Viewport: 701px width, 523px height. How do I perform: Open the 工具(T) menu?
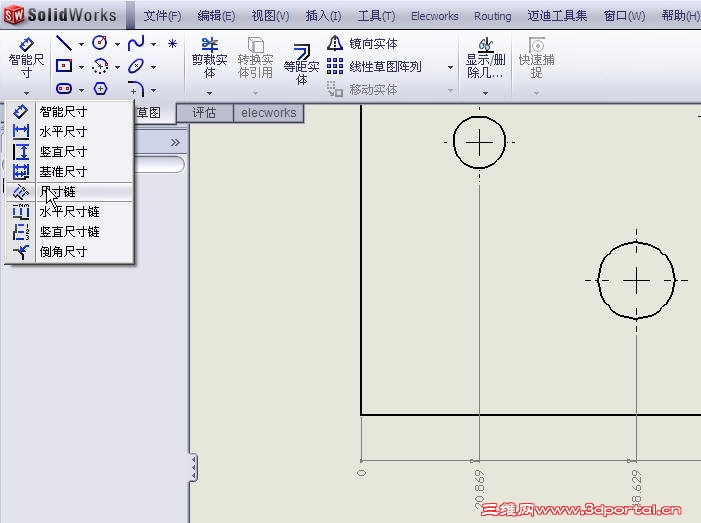(x=376, y=16)
